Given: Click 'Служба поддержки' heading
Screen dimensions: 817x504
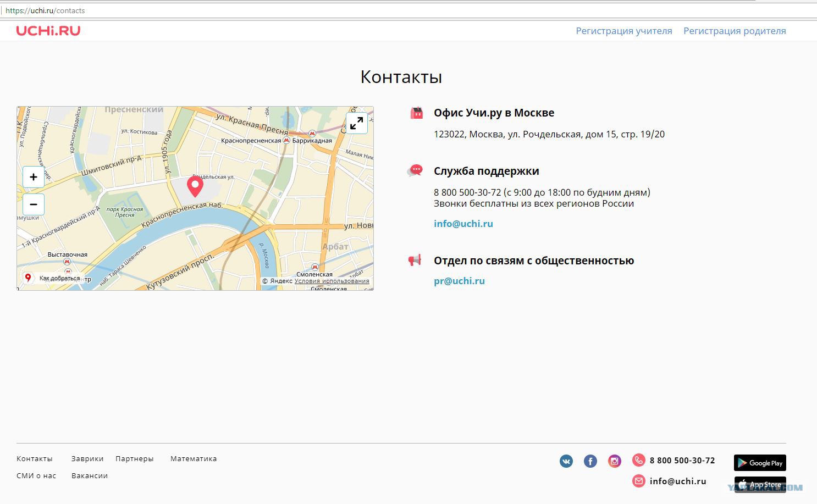Looking at the screenshot, I should pyautogui.click(x=486, y=171).
